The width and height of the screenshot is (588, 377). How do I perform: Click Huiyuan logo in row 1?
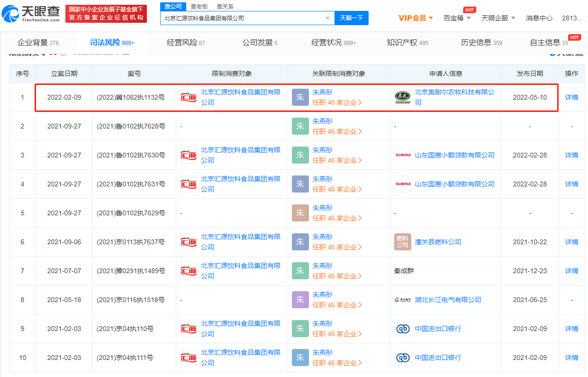[189, 97]
